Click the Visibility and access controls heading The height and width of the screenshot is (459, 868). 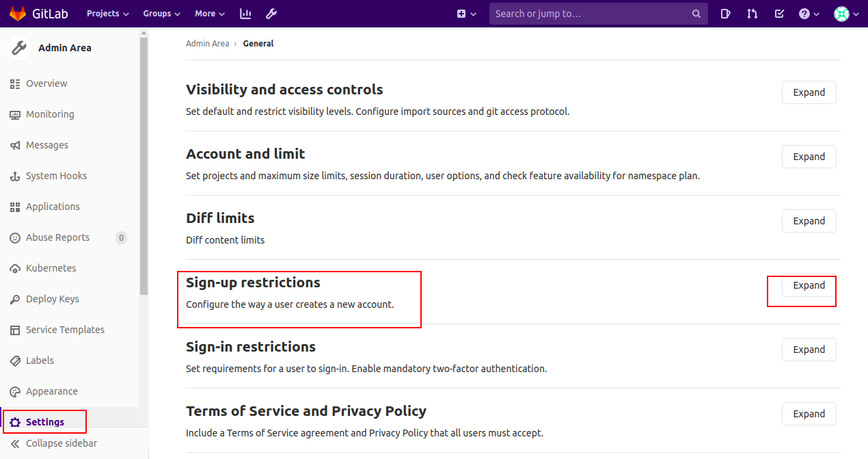(284, 90)
